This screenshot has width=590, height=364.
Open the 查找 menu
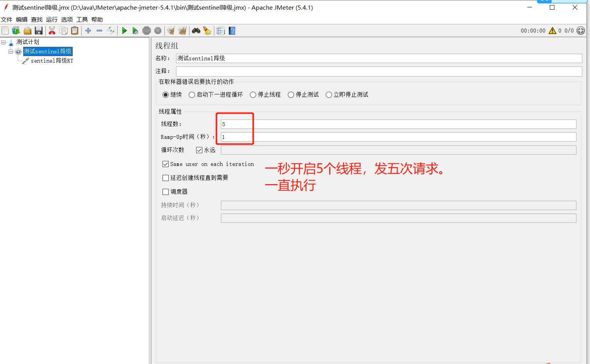37,19
